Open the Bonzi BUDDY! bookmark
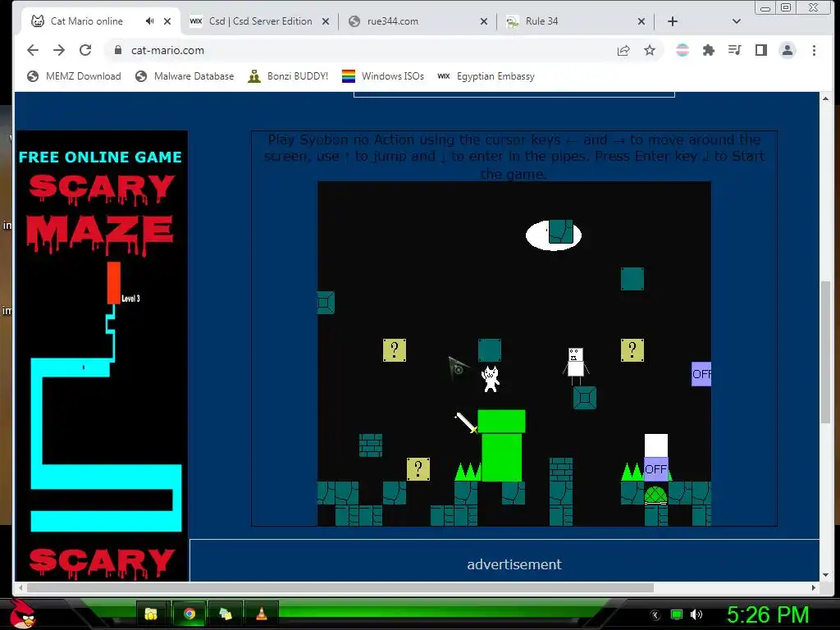The height and width of the screenshot is (630, 840). click(288, 76)
